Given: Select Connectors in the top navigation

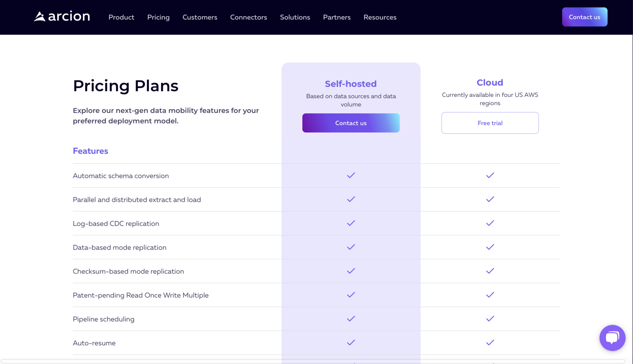Looking at the screenshot, I should pyautogui.click(x=249, y=17).
